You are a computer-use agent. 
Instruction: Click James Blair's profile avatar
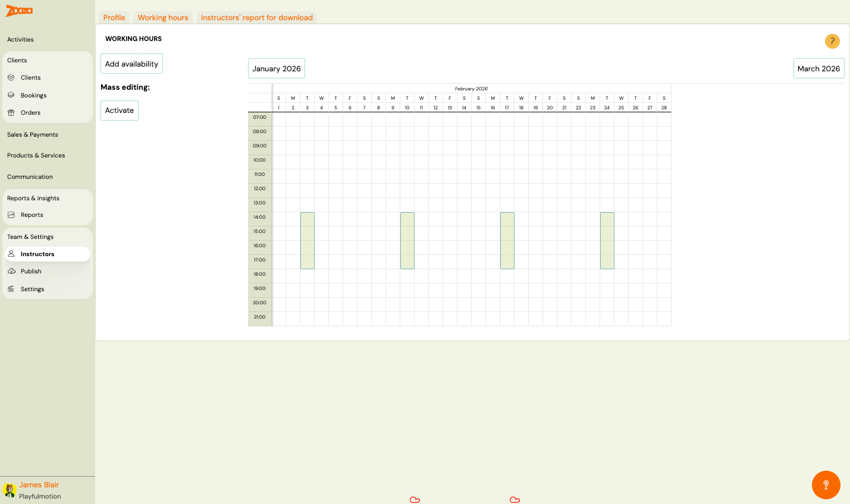click(9, 490)
